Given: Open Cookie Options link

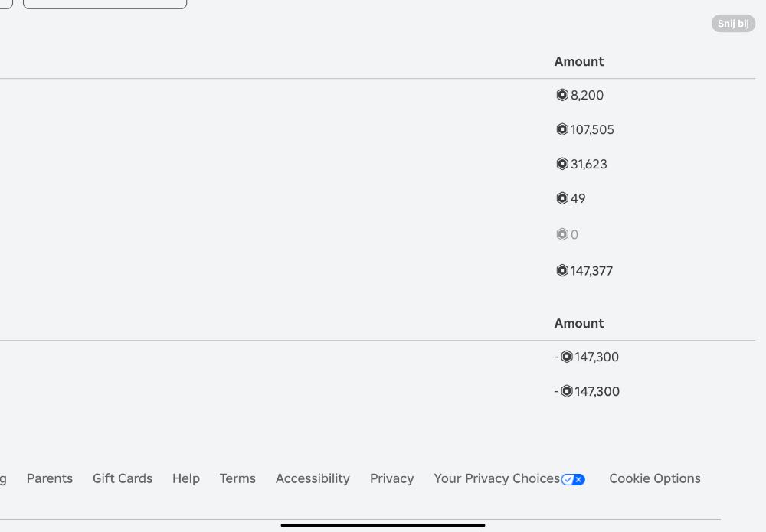Looking at the screenshot, I should coord(655,478).
